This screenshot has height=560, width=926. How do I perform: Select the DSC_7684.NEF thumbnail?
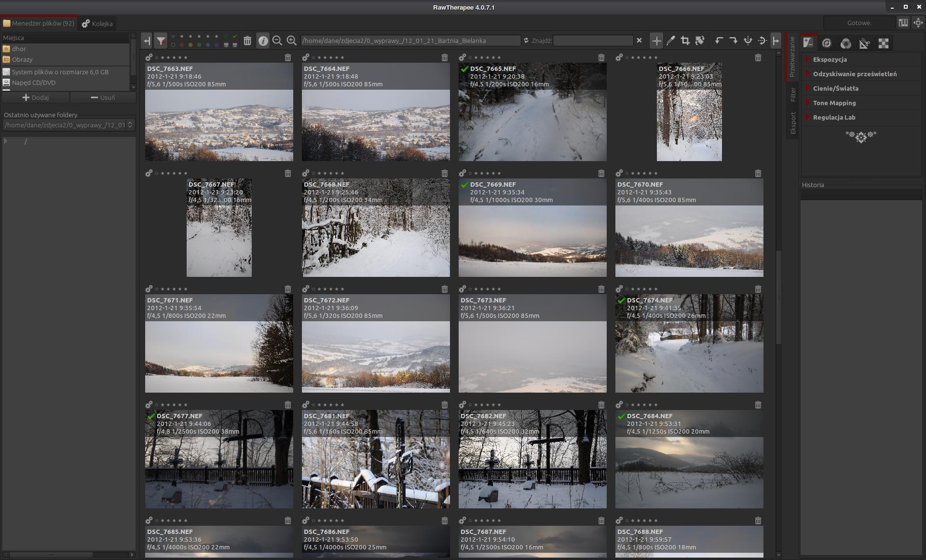tap(689, 459)
